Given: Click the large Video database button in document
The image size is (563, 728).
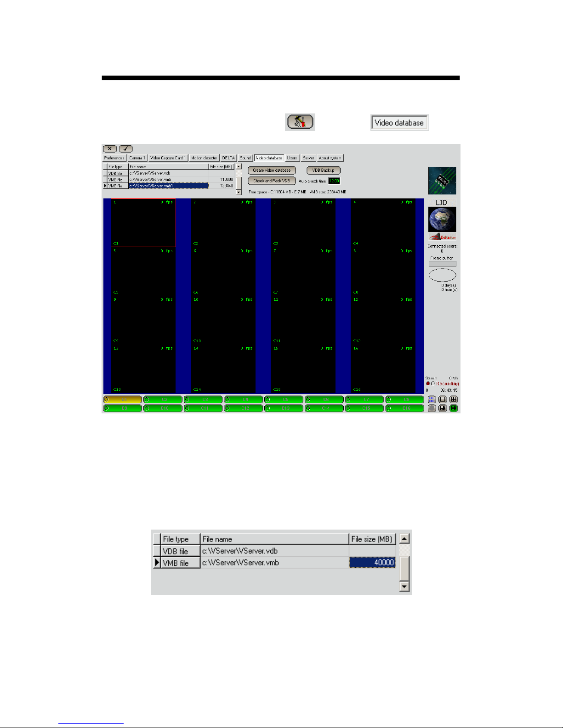Looking at the screenshot, I should [x=399, y=123].
